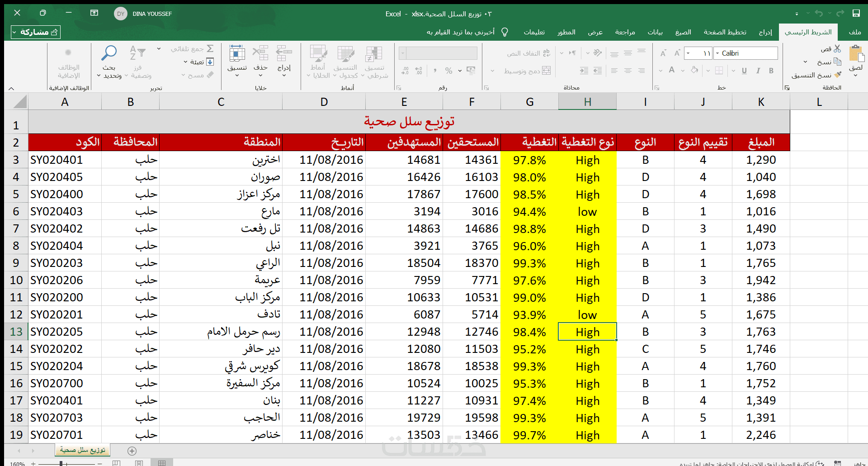Click the Copy (نسخ) icon

pos(837,62)
